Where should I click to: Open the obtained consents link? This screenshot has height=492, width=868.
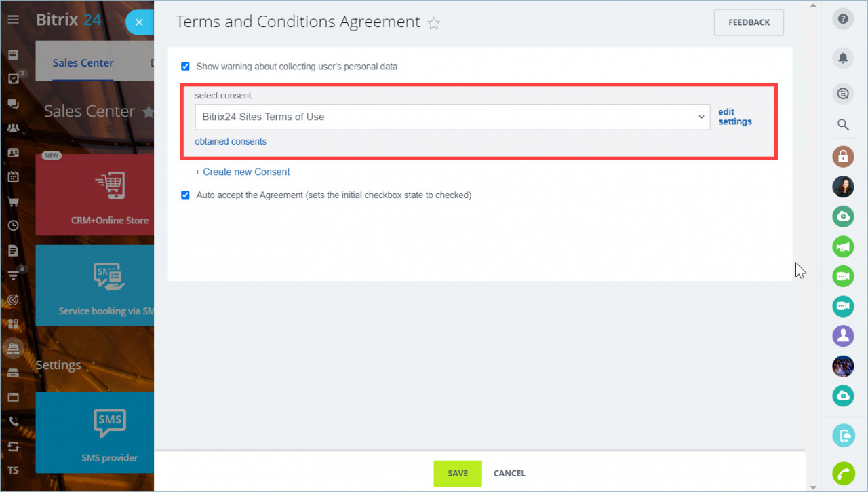click(231, 141)
